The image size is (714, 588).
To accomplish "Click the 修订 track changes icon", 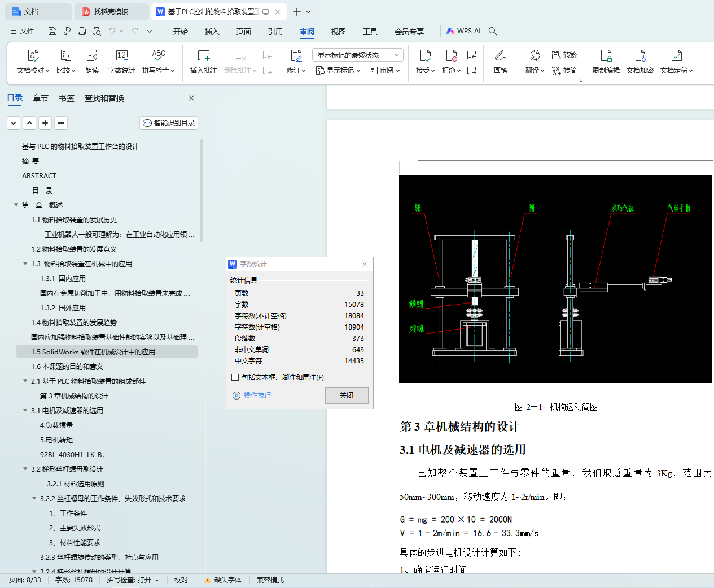I will click(296, 55).
